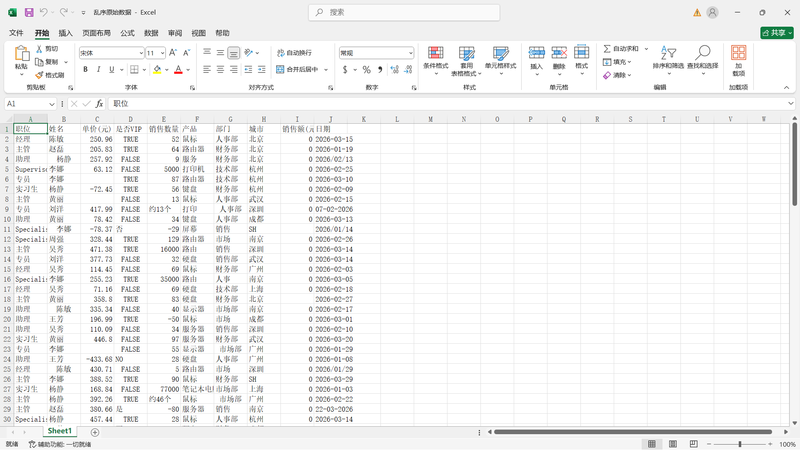Click the Undo arrow icon
800x450 pixels.
click(44, 12)
